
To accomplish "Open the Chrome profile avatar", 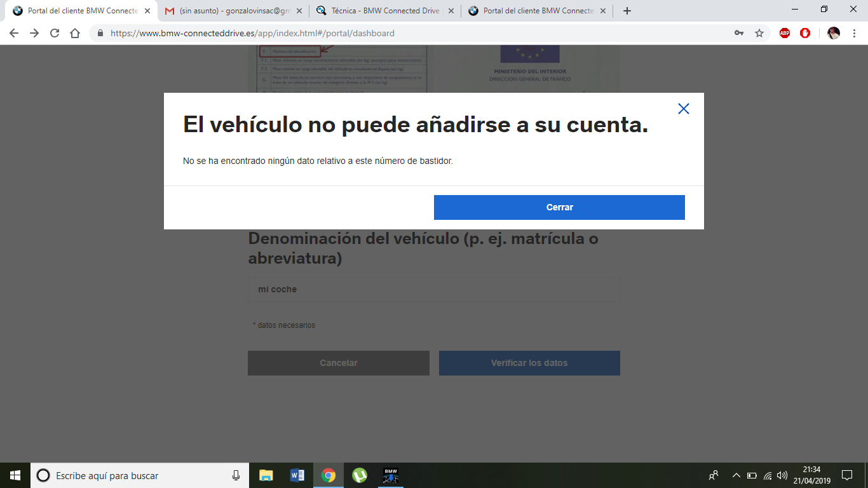I will click(834, 33).
